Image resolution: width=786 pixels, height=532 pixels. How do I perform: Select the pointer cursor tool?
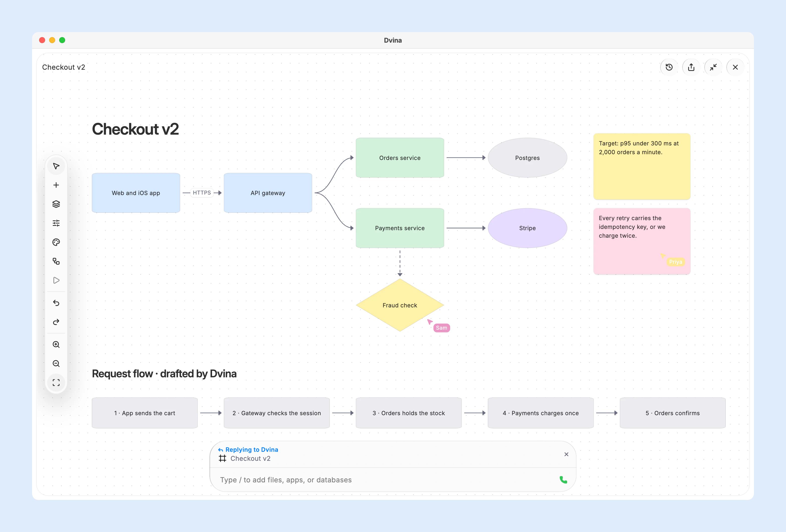pyautogui.click(x=56, y=166)
